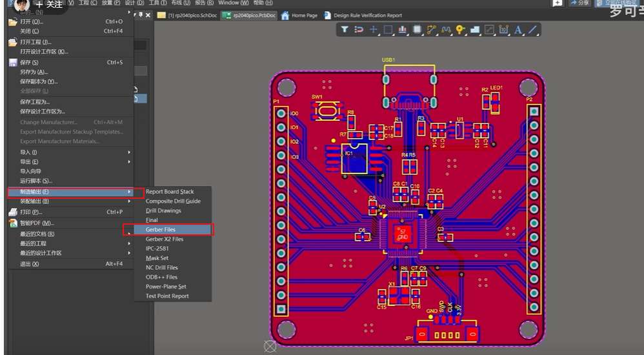This screenshot has width=644, height=355.
Task: Choose 打开设计工作区 (K)... menu item
Action: tap(70, 52)
